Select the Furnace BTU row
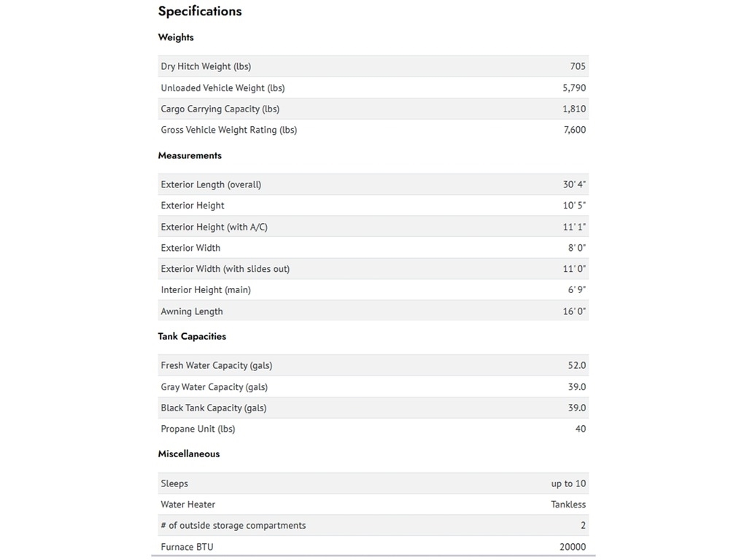This screenshot has width=747, height=560. pyautogui.click(x=373, y=546)
